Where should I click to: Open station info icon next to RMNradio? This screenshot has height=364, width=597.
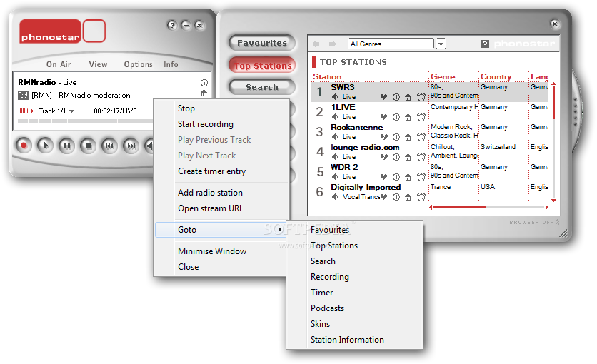(x=204, y=83)
